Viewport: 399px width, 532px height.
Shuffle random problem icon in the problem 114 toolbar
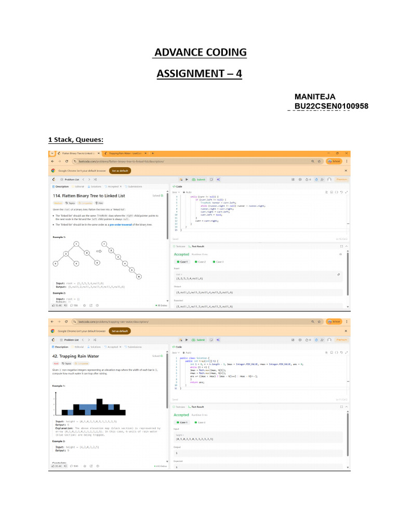[96, 179]
